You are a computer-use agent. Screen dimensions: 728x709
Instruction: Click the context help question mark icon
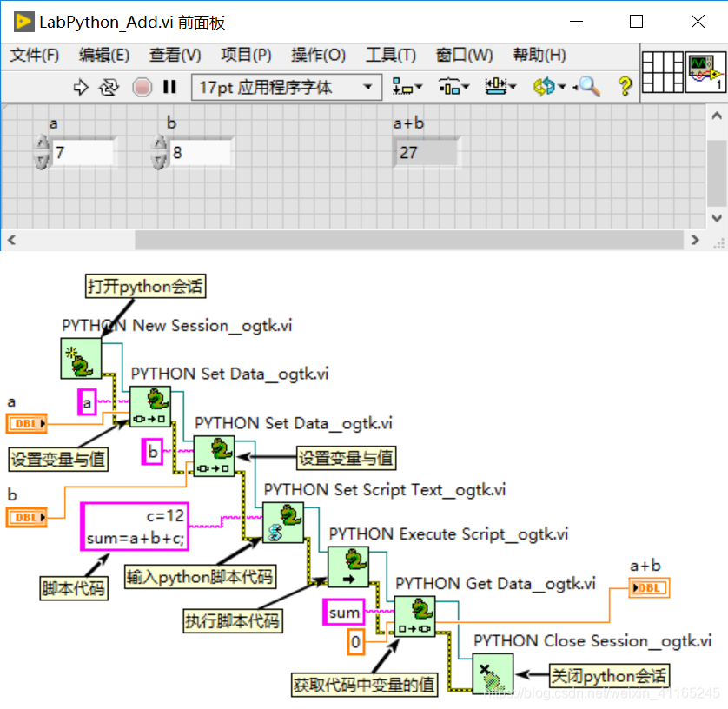tap(625, 87)
